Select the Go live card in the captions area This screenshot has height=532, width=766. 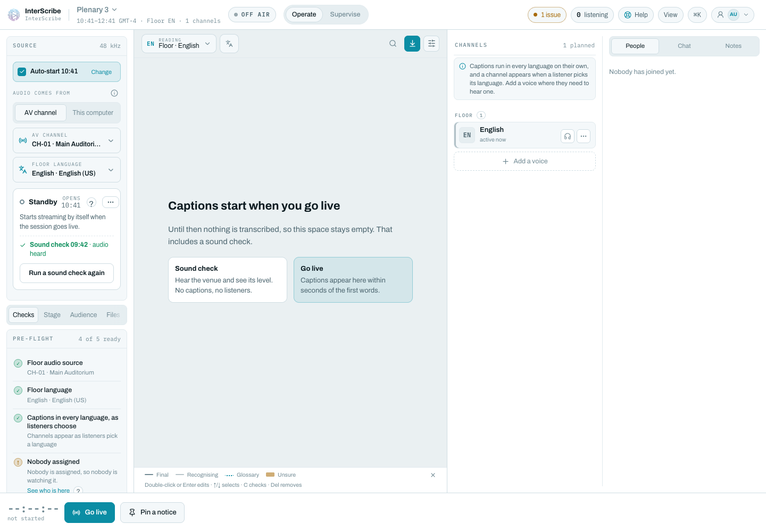(x=353, y=280)
